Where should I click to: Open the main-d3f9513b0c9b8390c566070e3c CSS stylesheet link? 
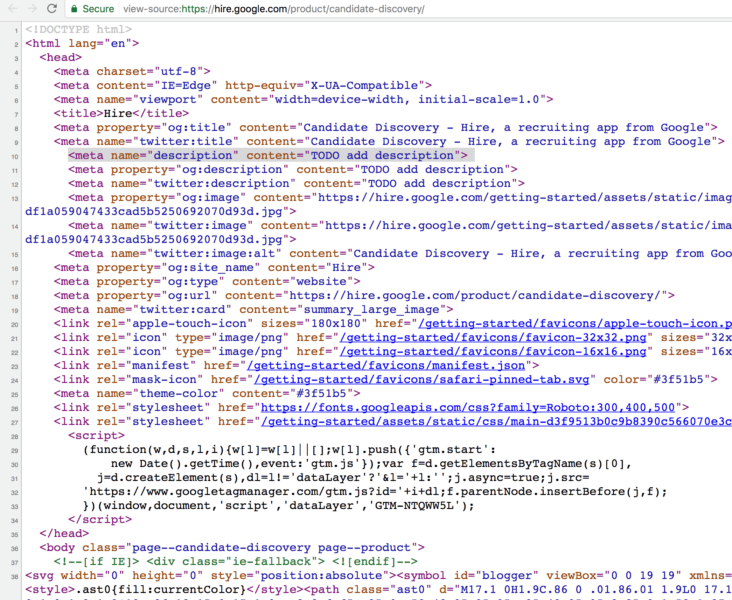click(496, 422)
